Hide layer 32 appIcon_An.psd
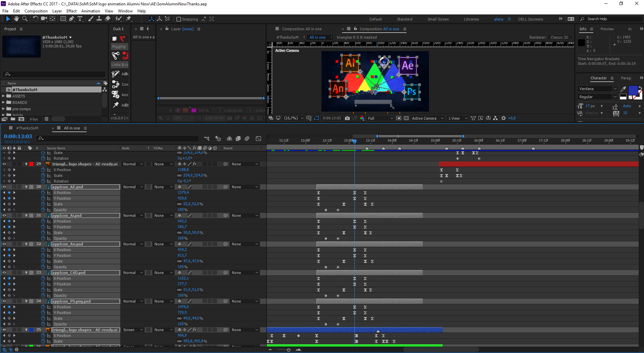644x353 pixels. (4, 244)
